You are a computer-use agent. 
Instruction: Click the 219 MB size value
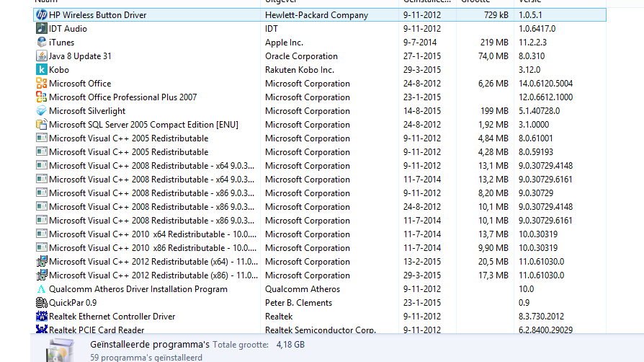494,43
